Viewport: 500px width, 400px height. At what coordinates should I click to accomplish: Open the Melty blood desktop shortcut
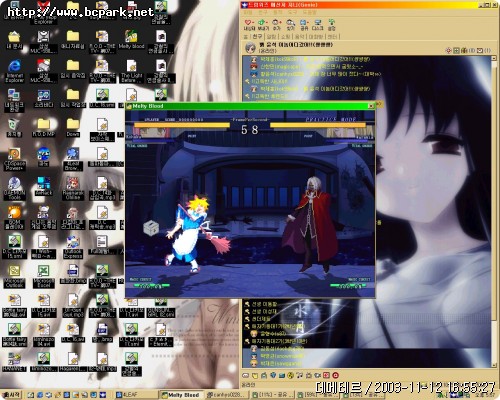(x=131, y=40)
